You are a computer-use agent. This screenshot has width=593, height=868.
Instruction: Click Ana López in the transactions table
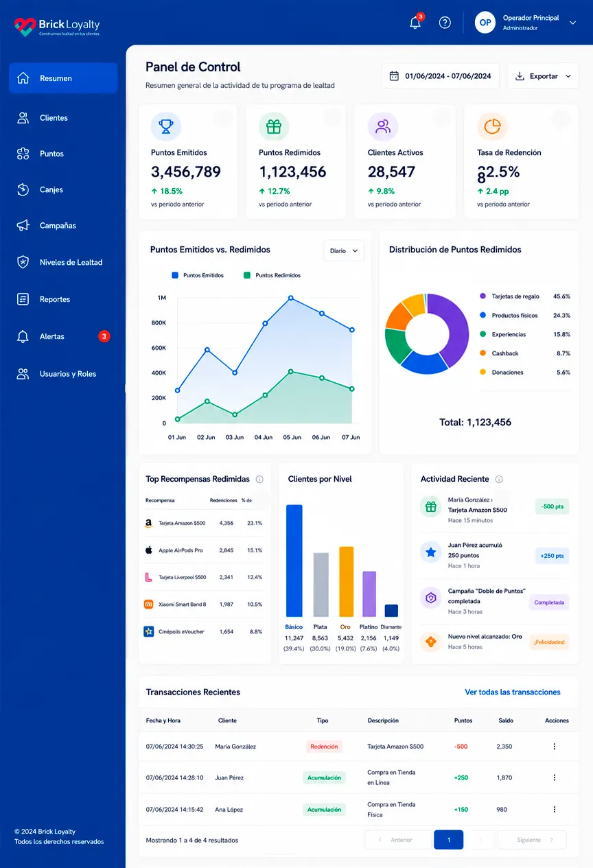(229, 810)
